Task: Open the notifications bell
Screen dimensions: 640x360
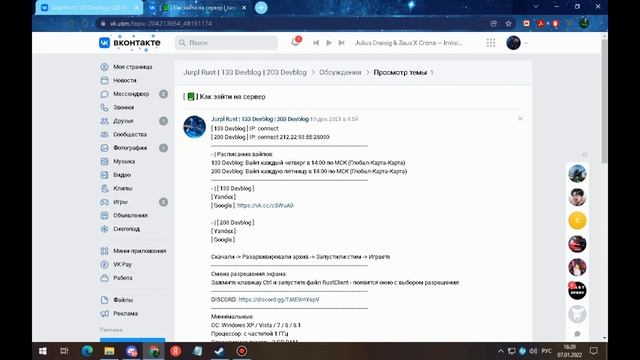Action: pyautogui.click(x=295, y=42)
